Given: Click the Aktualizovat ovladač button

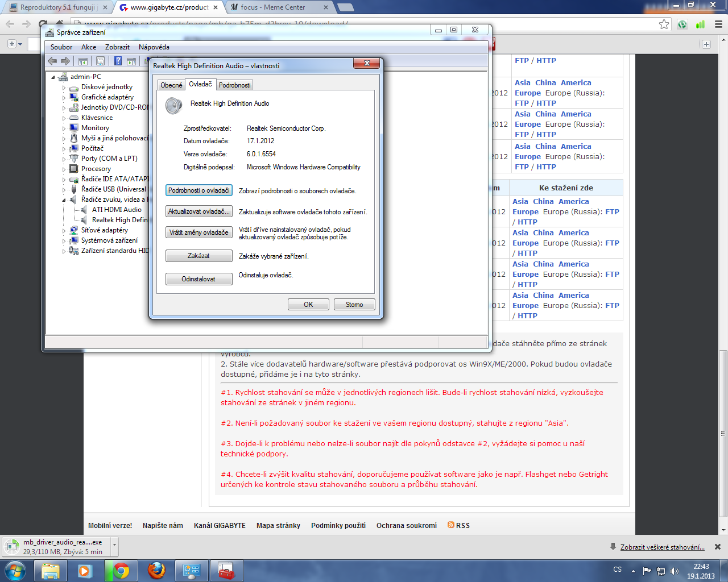Looking at the screenshot, I should click(199, 211).
